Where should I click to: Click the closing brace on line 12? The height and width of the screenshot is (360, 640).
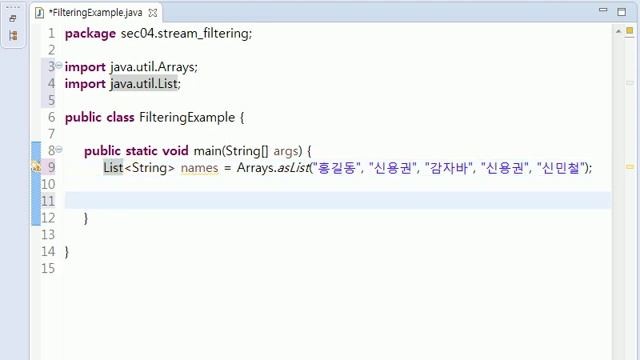(86, 218)
